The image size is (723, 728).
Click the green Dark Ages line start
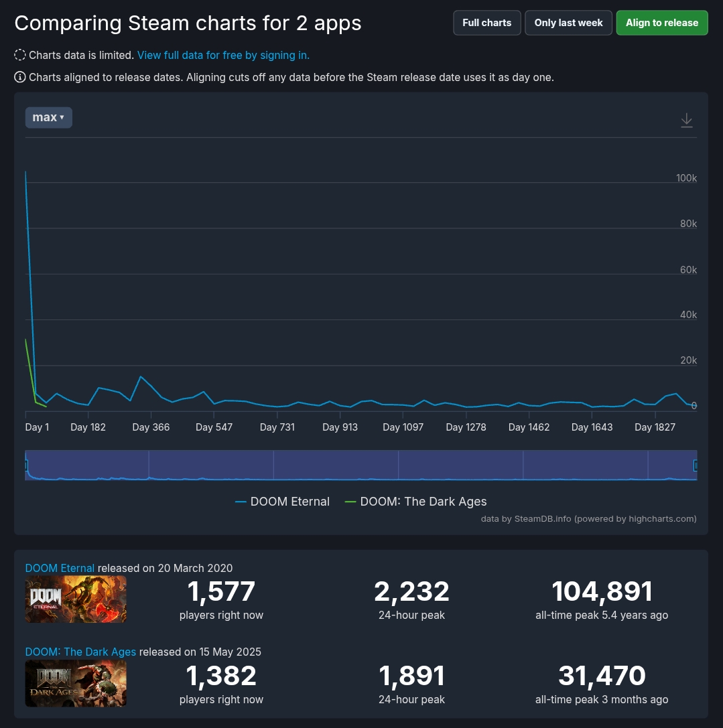tap(25, 340)
